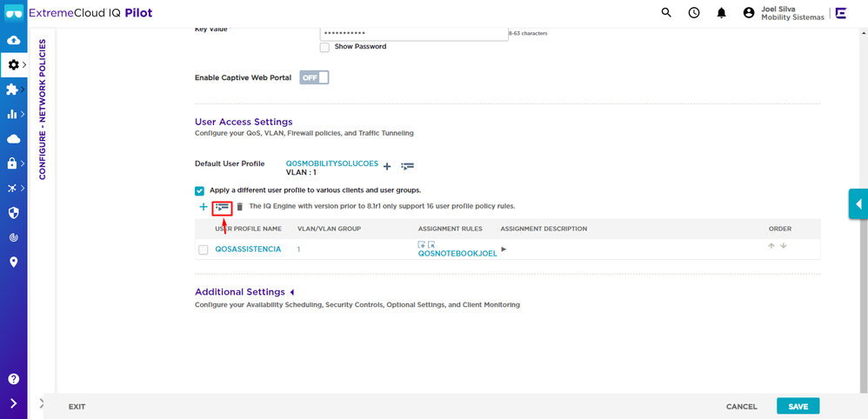Open the QOSASSISTENCIA user profile link
This screenshot has height=419, width=868.
[x=248, y=249]
